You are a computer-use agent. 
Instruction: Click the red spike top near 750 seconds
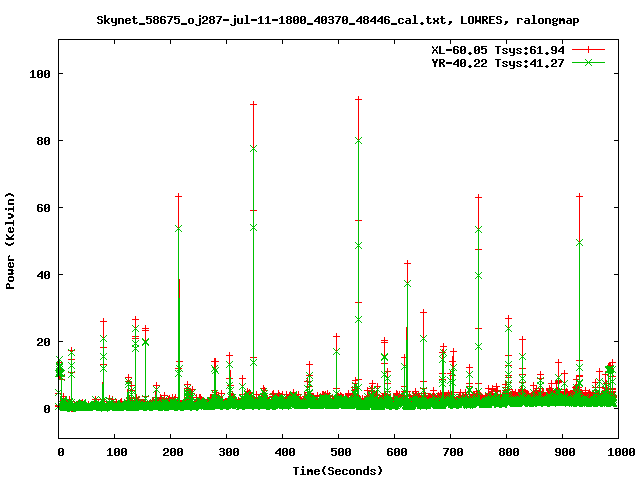pos(478,197)
